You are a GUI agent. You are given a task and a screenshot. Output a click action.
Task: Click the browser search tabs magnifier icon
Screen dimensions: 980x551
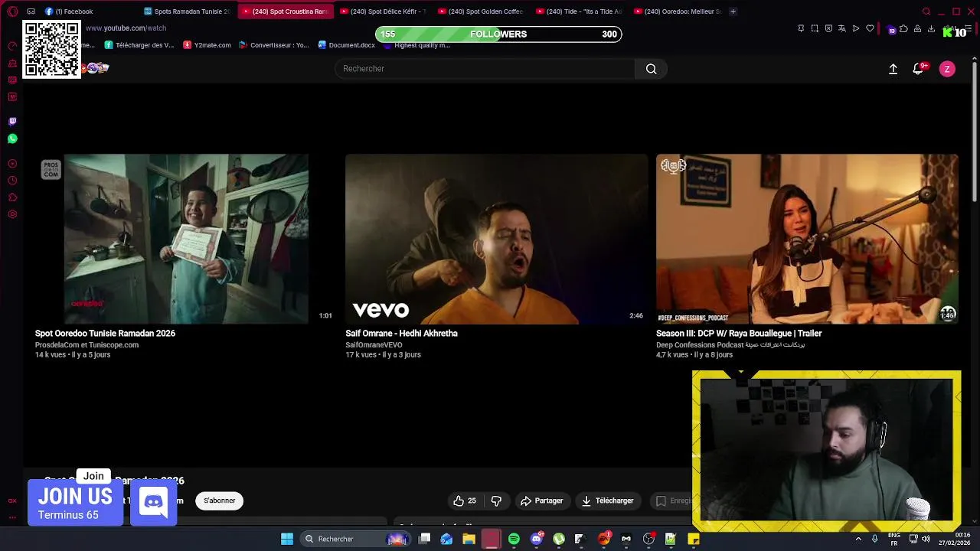pyautogui.click(x=926, y=11)
